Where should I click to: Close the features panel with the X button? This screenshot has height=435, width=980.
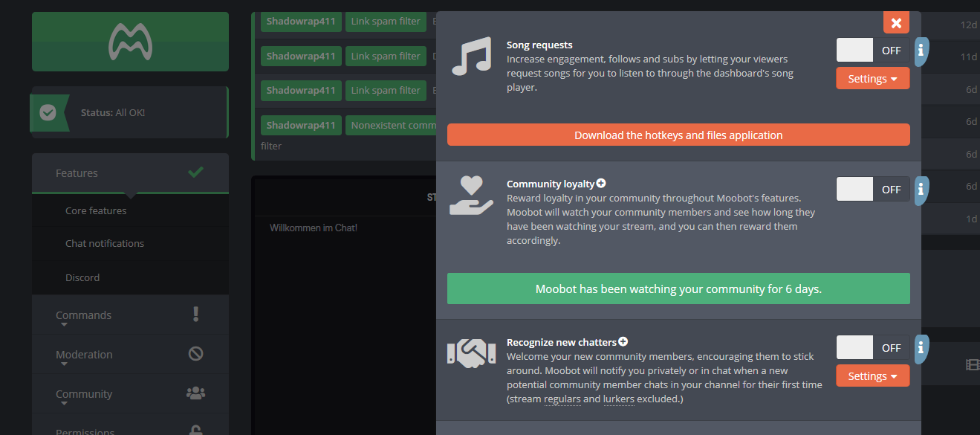click(x=896, y=22)
